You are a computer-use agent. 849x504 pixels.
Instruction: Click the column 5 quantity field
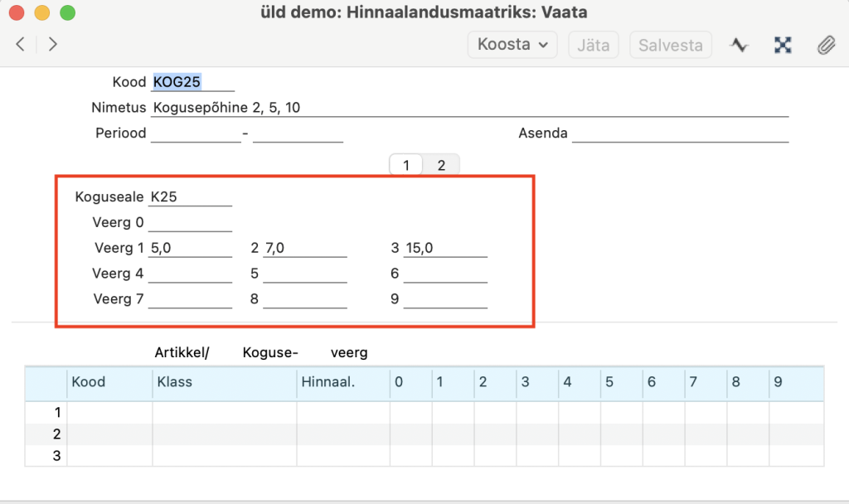pyautogui.click(x=305, y=274)
